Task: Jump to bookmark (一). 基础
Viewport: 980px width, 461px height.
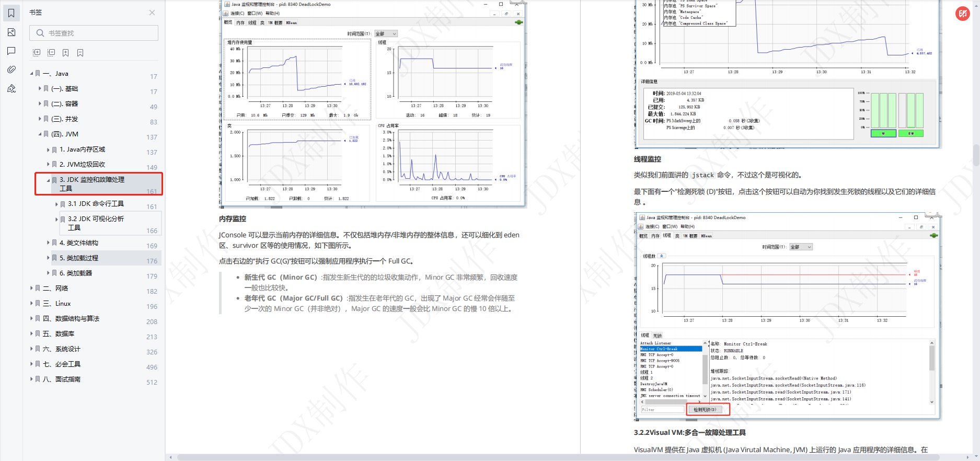Action: point(64,89)
